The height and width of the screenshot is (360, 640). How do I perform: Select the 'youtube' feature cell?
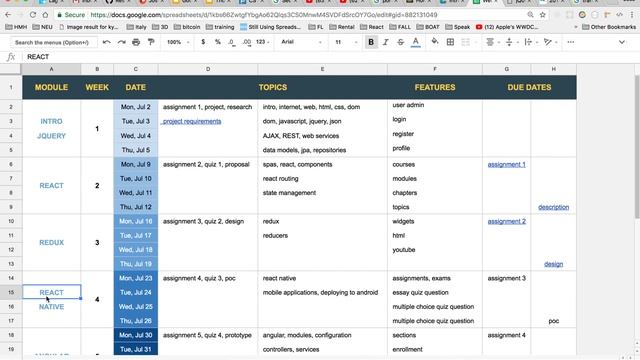coord(435,249)
